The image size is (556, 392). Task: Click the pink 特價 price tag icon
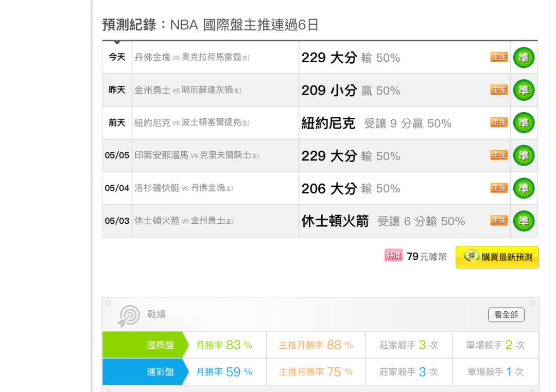click(393, 256)
